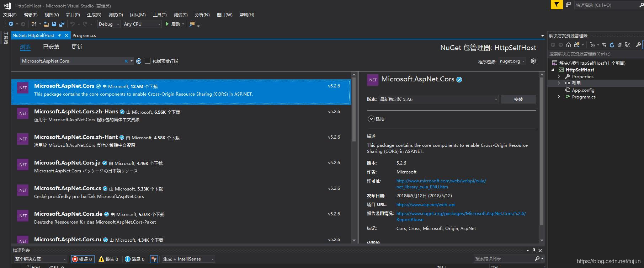Open the Tools menu
644x268 pixels.
160,15
